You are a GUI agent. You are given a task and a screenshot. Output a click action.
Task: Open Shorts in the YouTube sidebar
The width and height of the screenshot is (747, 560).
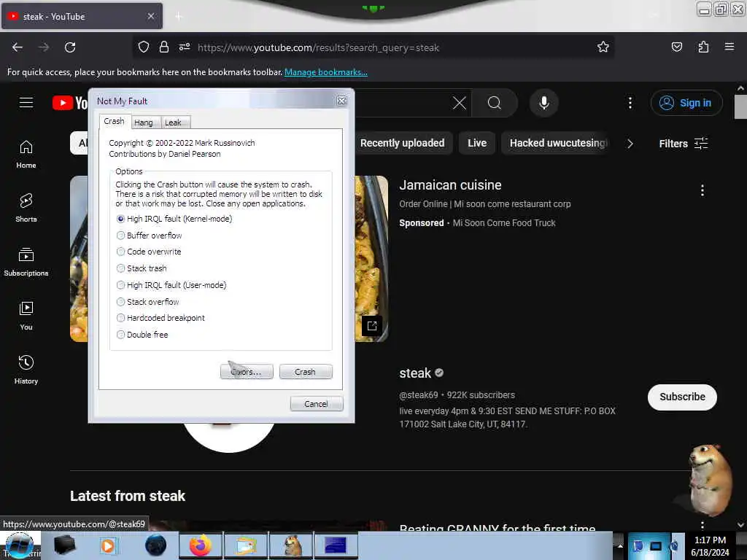[26, 209]
